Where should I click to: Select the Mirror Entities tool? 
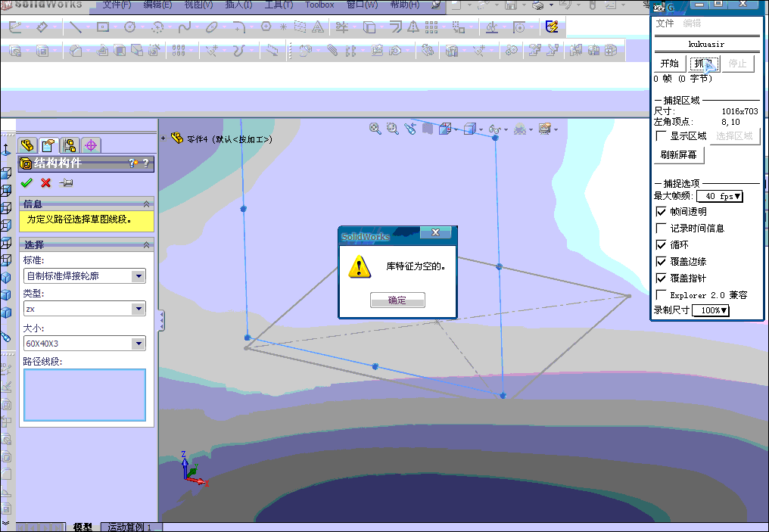coord(413,27)
